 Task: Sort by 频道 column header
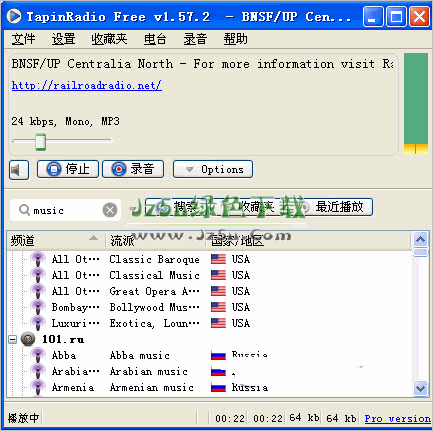(55, 240)
